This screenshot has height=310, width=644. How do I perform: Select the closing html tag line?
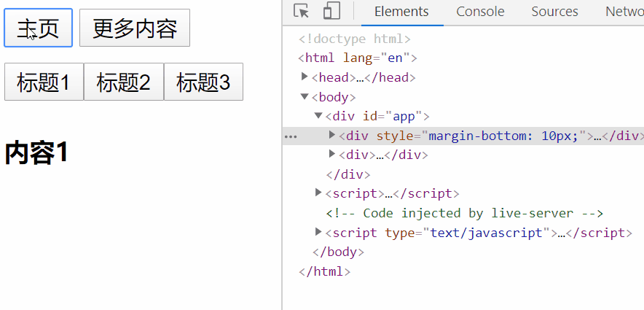[x=324, y=271]
